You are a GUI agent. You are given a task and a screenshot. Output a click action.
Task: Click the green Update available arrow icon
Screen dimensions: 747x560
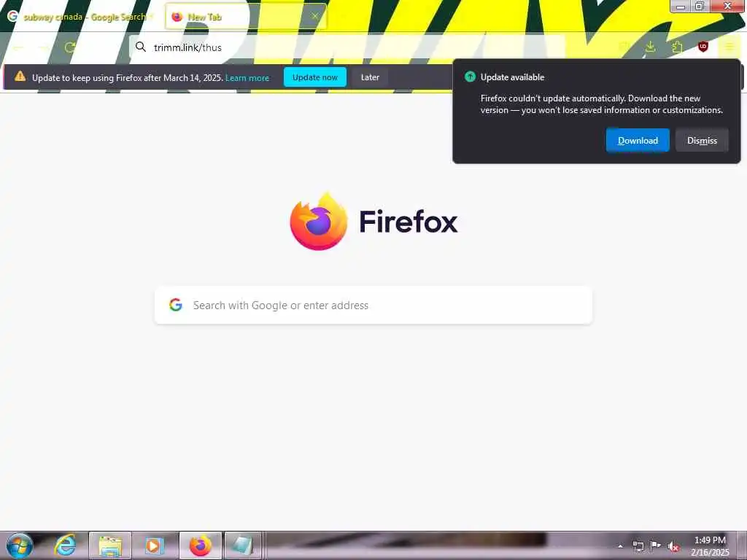pos(470,77)
